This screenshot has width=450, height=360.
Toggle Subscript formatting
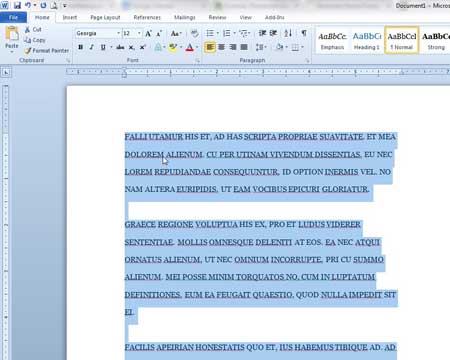tap(132, 47)
